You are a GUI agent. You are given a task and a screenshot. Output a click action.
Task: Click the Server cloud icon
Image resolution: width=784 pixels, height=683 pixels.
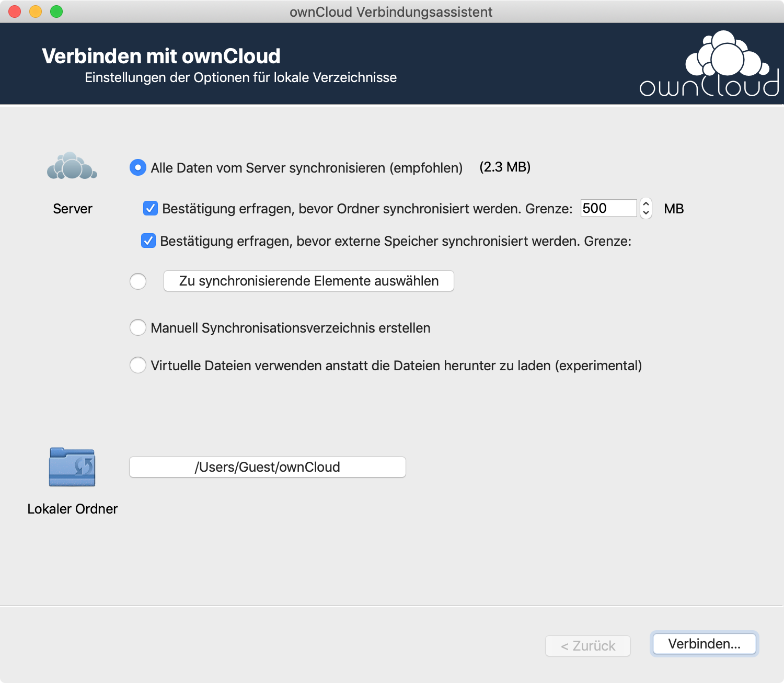[72, 166]
